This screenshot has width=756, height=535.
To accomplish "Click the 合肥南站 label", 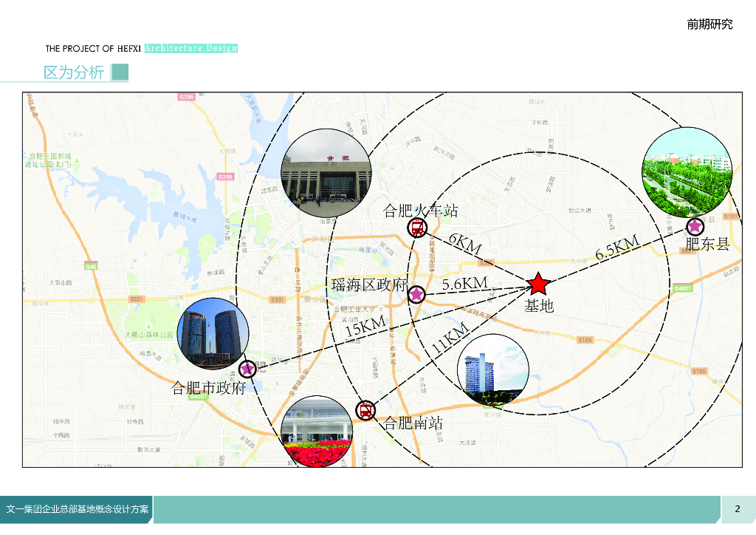I will (413, 423).
